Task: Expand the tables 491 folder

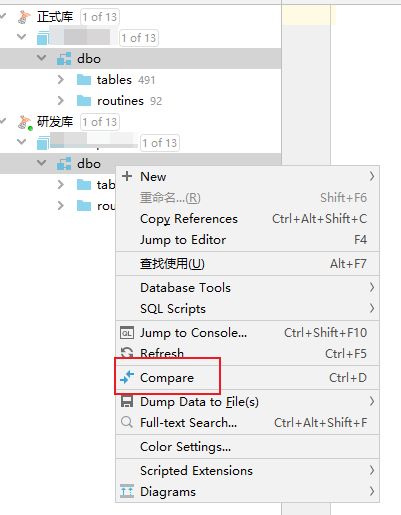Action: [x=61, y=80]
